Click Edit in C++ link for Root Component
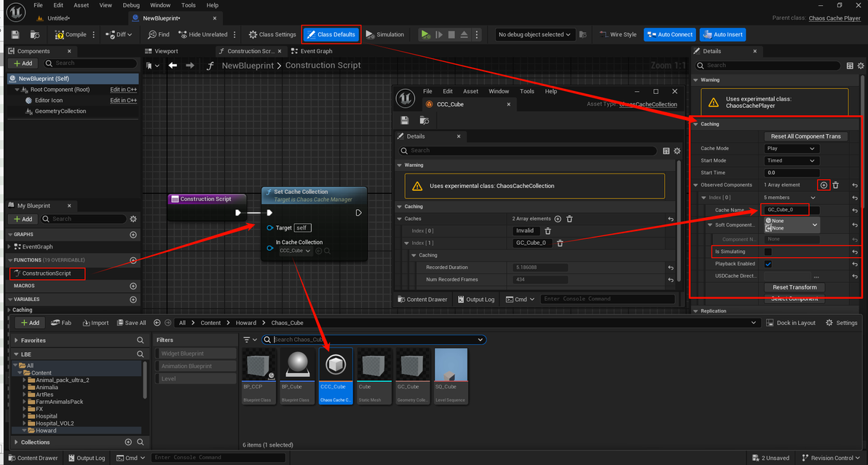The image size is (868, 465). pos(124,89)
